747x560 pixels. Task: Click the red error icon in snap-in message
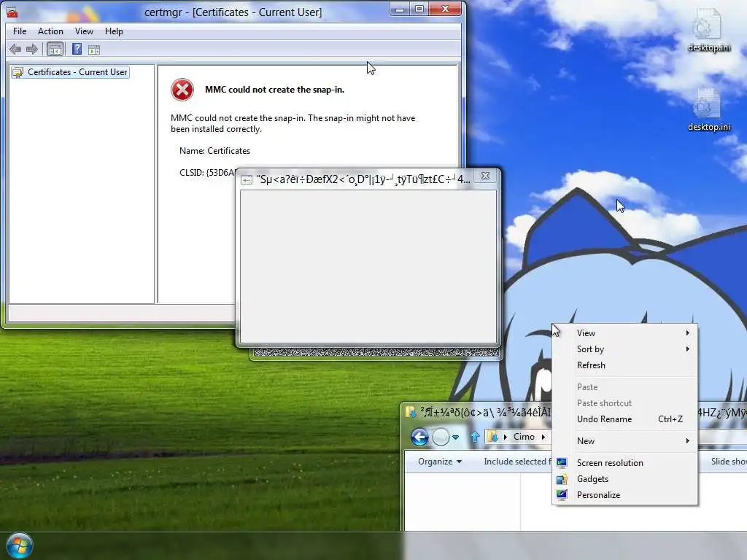coord(182,90)
